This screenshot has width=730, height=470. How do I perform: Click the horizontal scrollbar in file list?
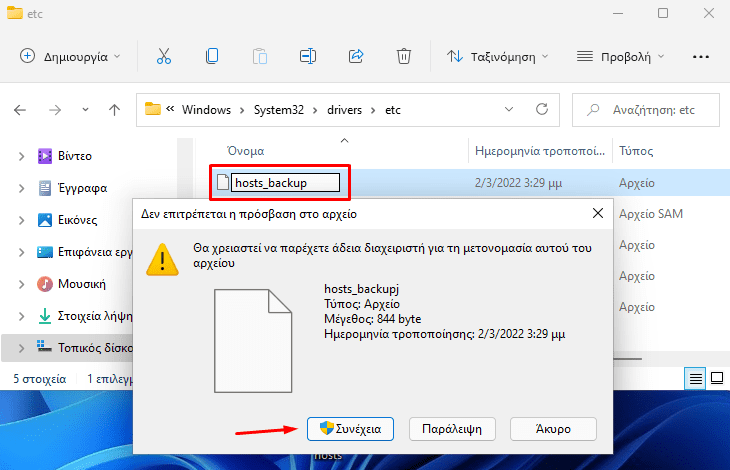(628, 359)
